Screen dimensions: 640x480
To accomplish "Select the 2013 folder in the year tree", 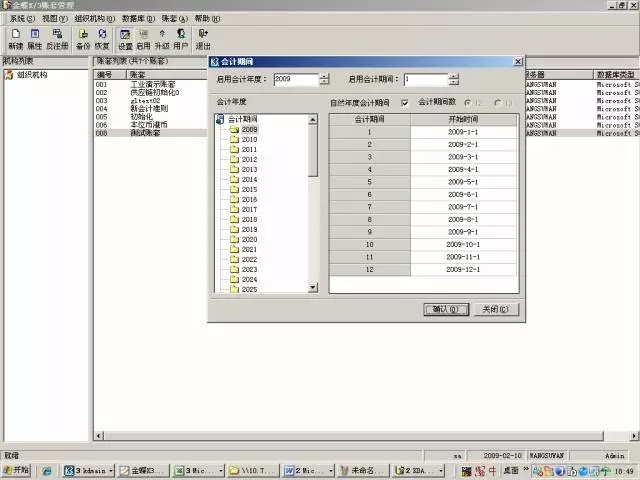I will (244, 169).
